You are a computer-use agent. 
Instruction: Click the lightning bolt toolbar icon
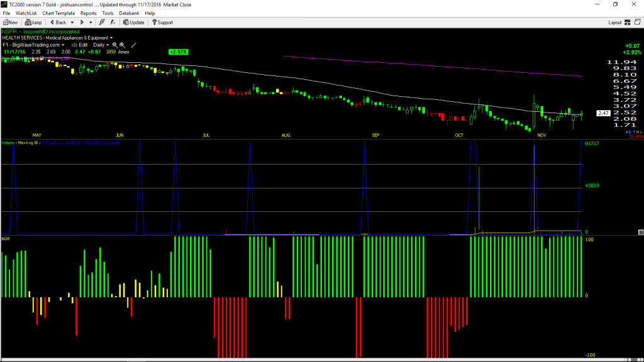102,23
